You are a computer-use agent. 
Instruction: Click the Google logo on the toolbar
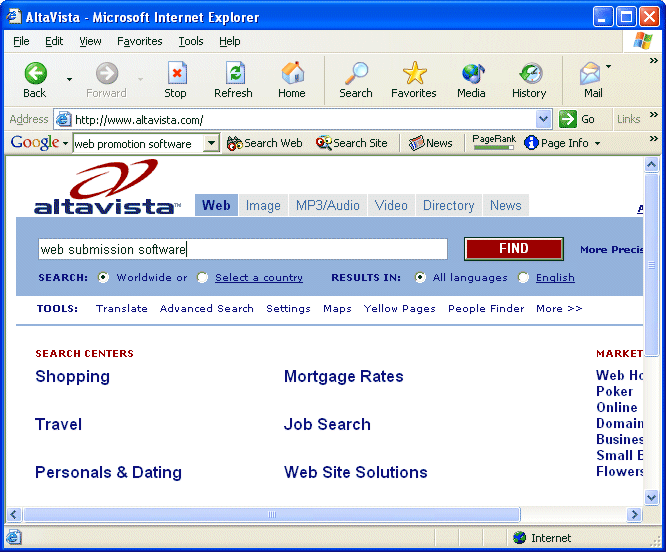point(35,142)
